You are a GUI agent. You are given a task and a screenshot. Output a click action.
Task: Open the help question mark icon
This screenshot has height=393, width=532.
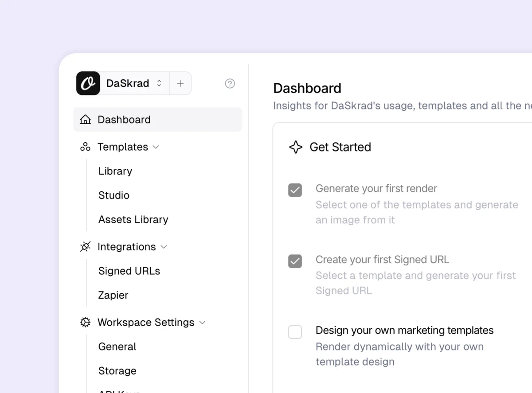(230, 83)
